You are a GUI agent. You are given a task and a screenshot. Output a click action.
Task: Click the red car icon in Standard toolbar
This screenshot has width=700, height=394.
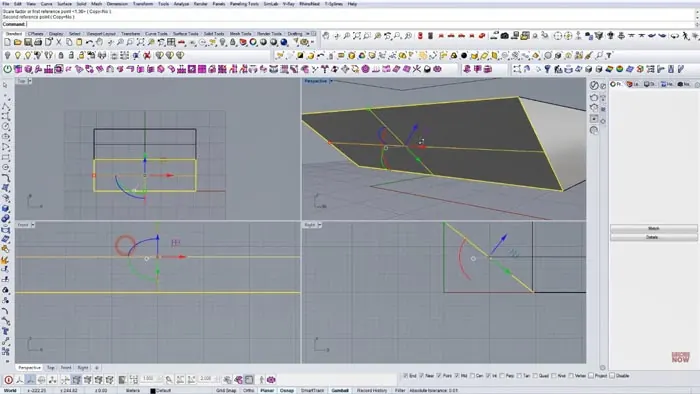pos(181,42)
